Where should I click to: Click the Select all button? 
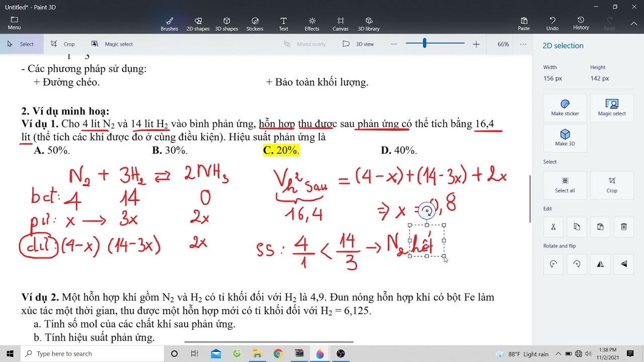(565, 185)
